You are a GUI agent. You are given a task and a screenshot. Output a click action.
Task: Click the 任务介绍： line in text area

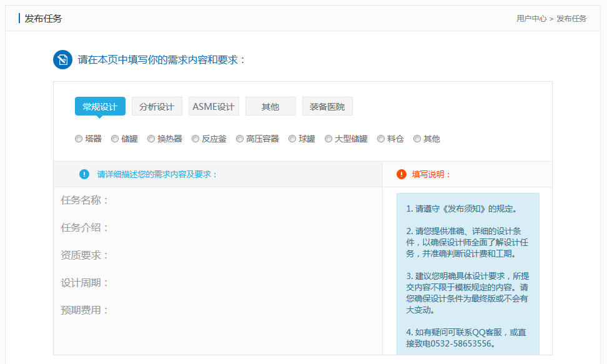(x=85, y=228)
